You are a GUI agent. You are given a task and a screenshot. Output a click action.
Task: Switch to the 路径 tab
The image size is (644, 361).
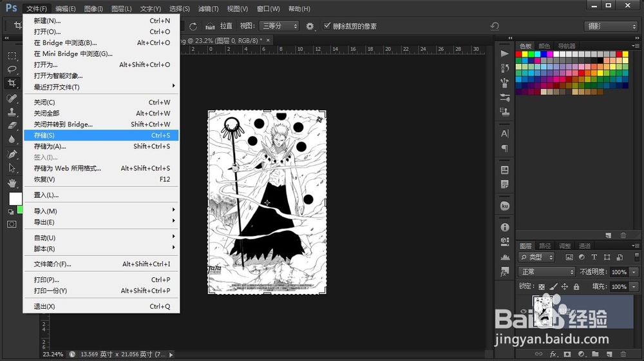click(545, 246)
